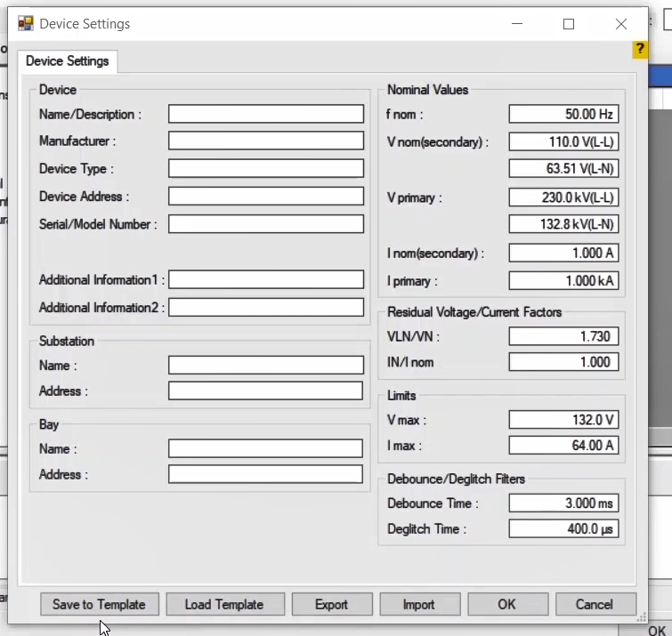Edit the f nom frequency value
672x636 pixels.
click(563, 114)
